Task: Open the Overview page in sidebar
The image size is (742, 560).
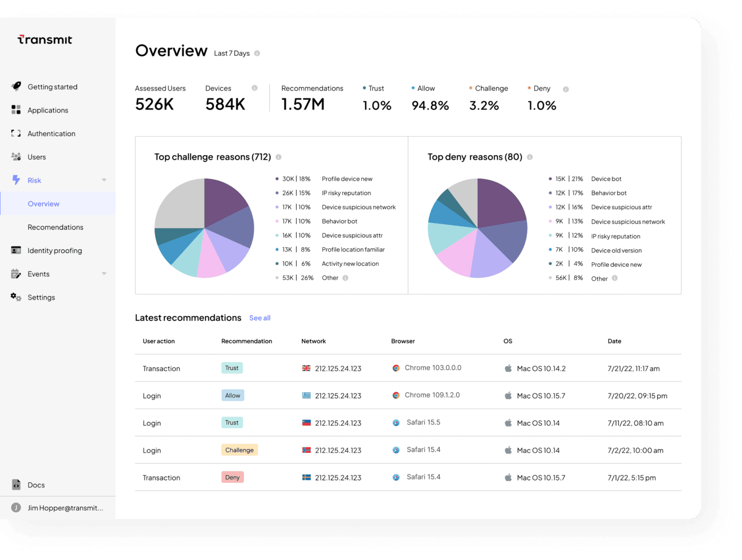Action: (43, 203)
